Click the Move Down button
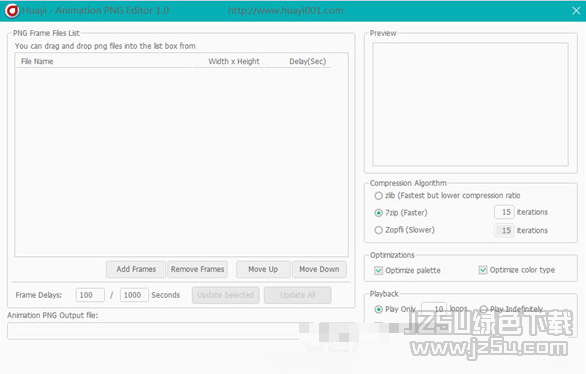This screenshot has height=374, width=586. (319, 269)
